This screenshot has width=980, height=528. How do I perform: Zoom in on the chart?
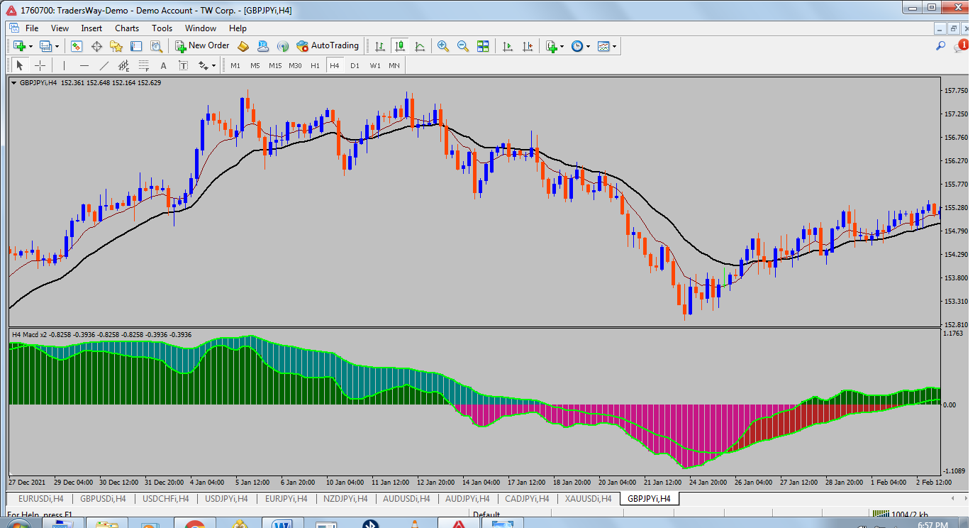(x=443, y=46)
